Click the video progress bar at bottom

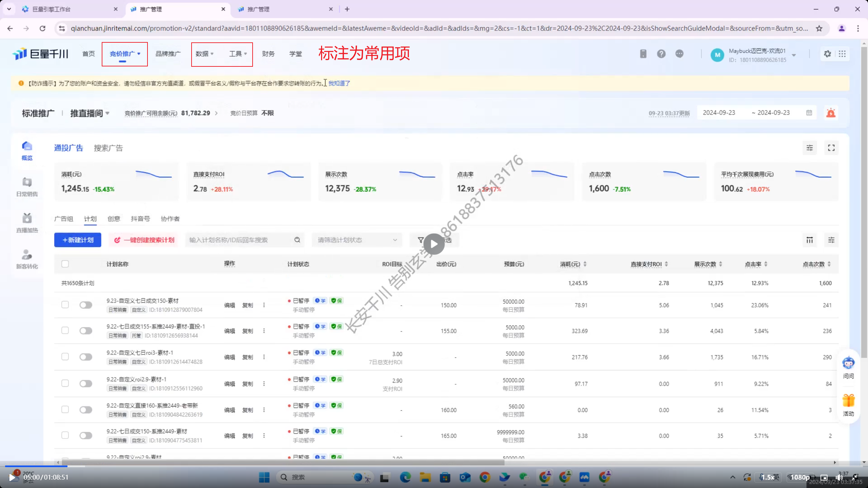click(x=434, y=466)
